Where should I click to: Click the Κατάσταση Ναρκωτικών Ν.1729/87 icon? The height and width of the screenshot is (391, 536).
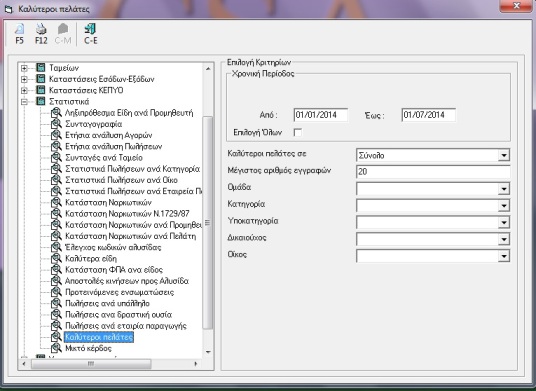56,214
